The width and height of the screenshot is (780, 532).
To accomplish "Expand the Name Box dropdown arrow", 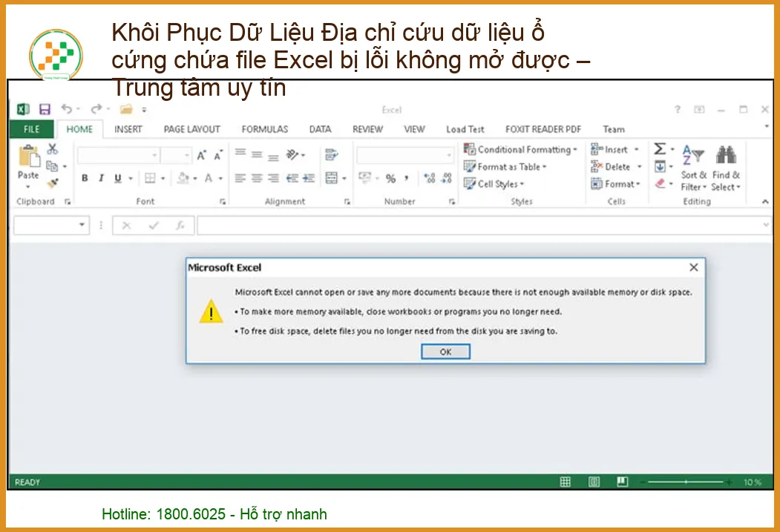I will [82, 226].
